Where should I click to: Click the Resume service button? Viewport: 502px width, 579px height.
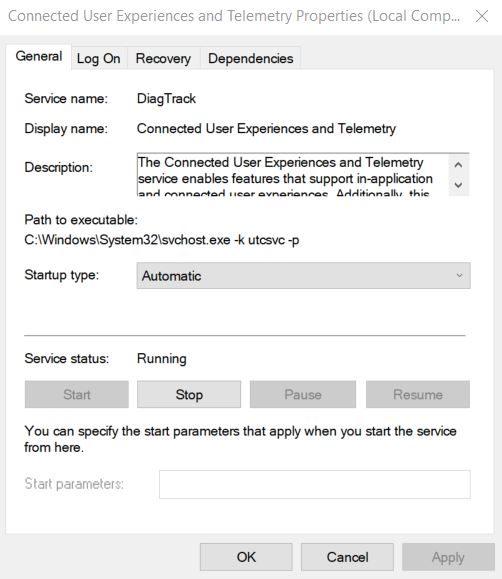pyautogui.click(x=418, y=394)
